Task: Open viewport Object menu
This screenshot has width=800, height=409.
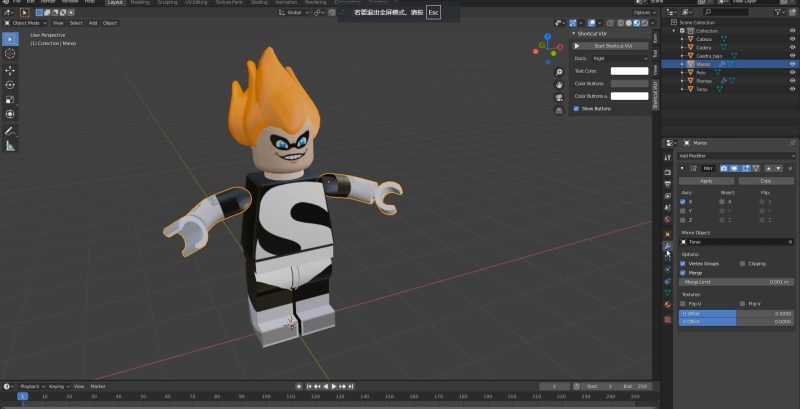Action: 110,23
